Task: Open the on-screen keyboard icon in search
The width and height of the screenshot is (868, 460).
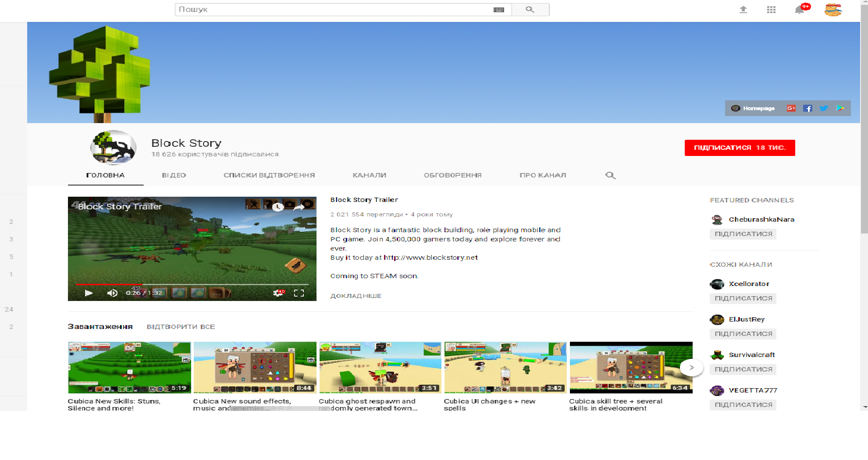Action: tap(498, 10)
